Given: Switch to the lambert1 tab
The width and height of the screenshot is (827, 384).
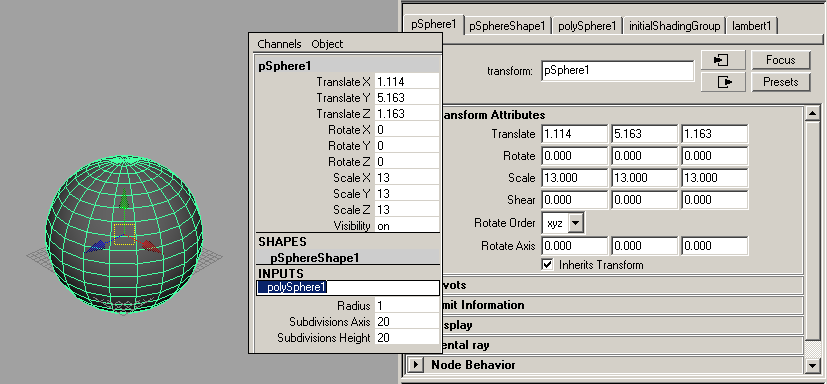Looking at the screenshot, I should [752, 26].
